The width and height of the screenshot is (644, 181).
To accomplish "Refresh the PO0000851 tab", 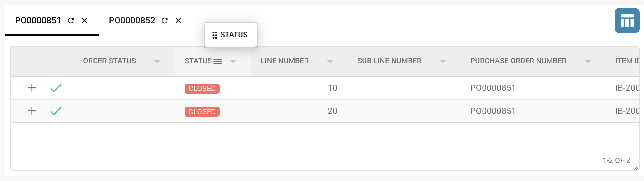I will [71, 21].
